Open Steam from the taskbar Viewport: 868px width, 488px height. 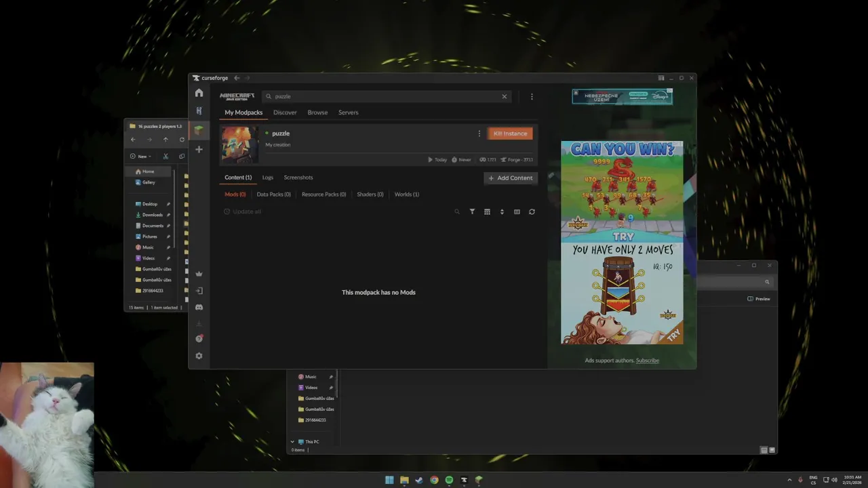(x=419, y=480)
